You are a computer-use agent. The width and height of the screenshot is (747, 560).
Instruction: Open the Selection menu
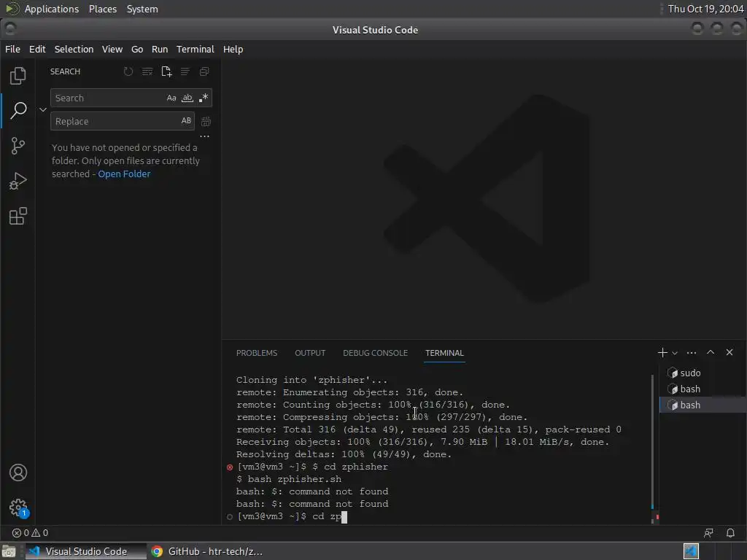tap(74, 49)
